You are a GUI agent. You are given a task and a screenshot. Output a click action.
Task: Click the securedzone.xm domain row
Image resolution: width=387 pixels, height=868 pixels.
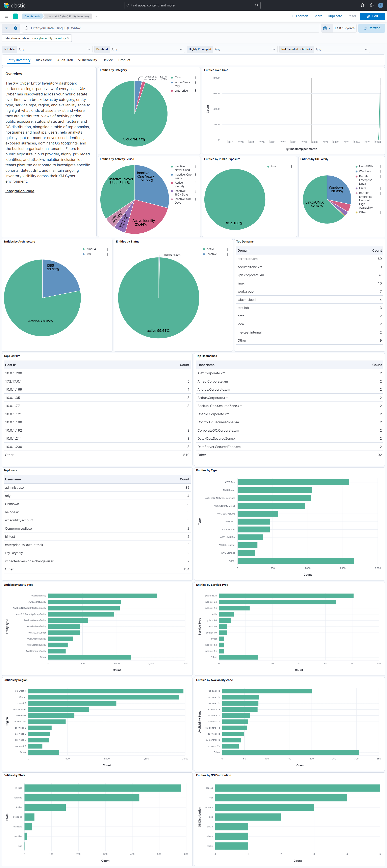pyautogui.click(x=309, y=267)
